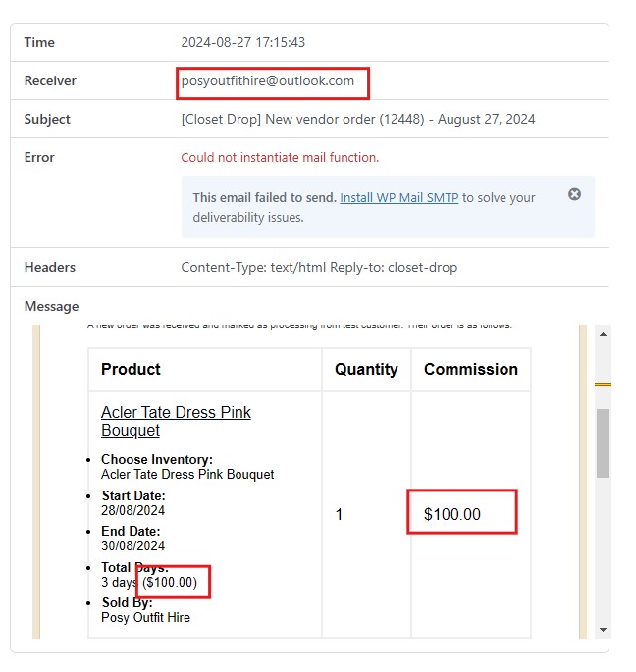Dismiss the email failed to send notice
636x672 pixels.
(x=575, y=194)
